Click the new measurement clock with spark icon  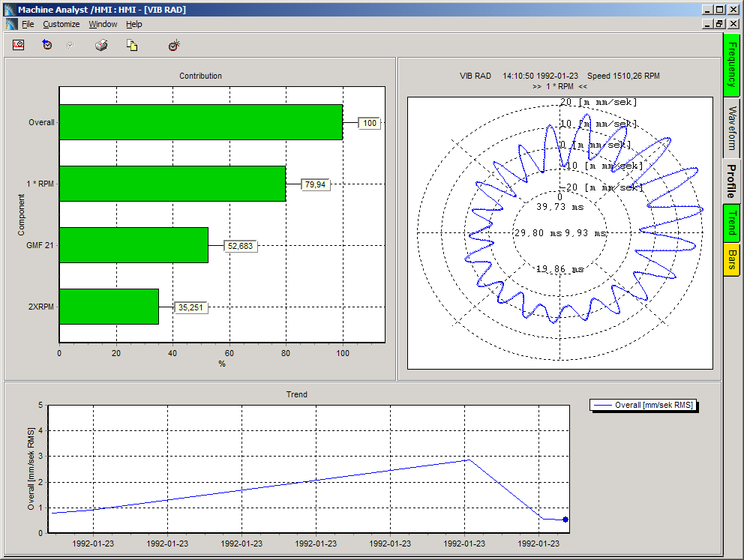pos(174,45)
